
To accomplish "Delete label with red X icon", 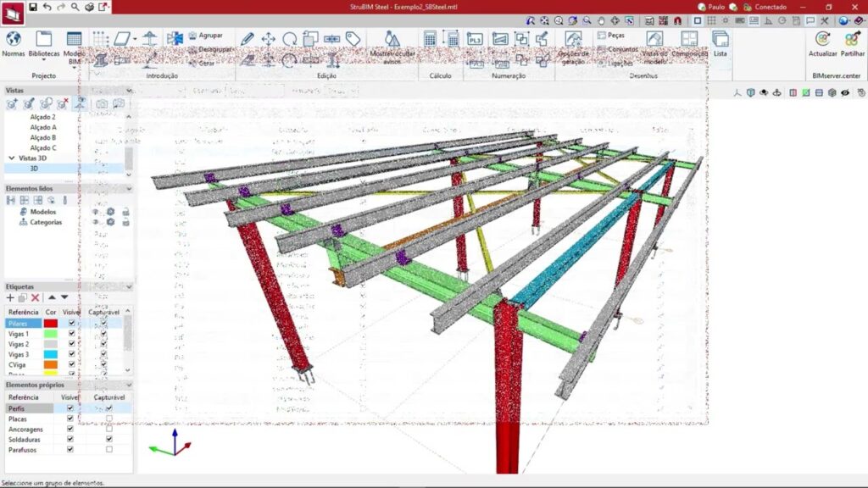I will 36,298.
